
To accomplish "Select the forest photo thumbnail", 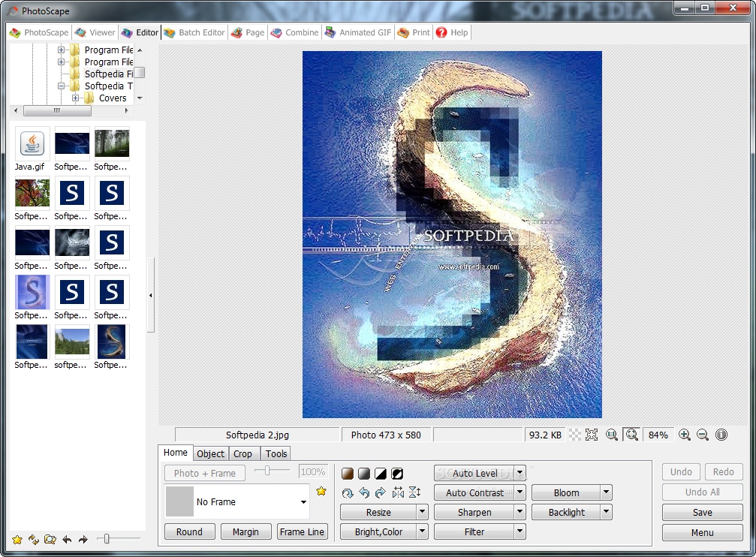I will pyautogui.click(x=112, y=143).
